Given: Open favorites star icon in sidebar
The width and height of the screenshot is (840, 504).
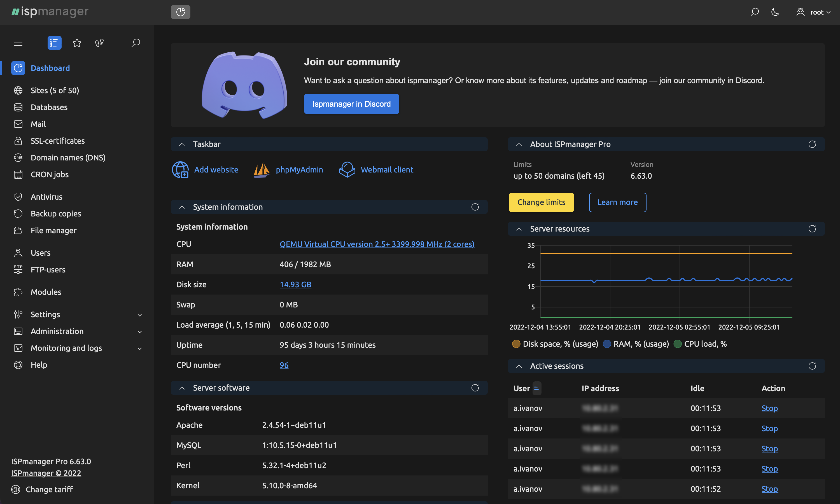Looking at the screenshot, I should (x=77, y=43).
